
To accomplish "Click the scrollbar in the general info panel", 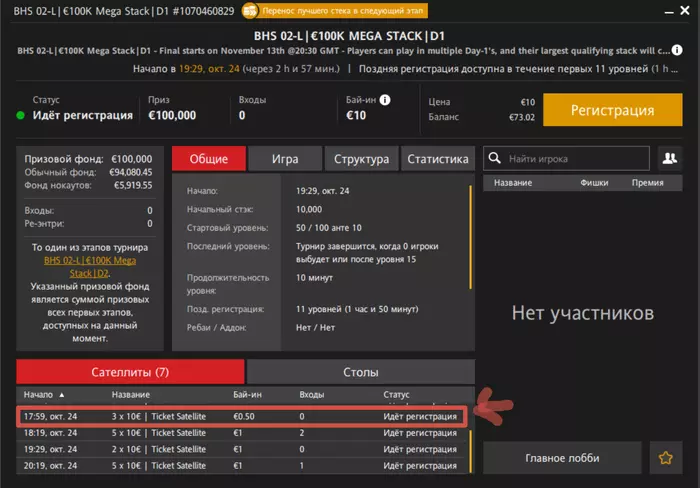I will (x=471, y=237).
